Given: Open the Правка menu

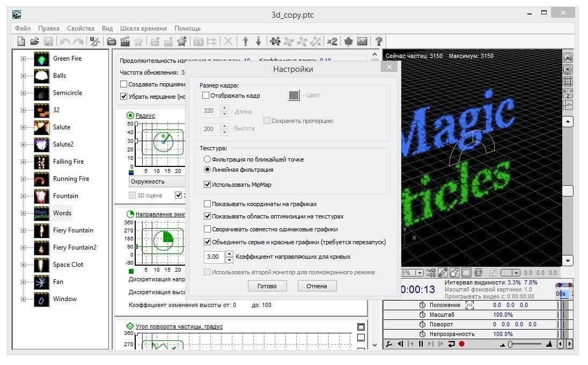Looking at the screenshot, I should click(x=49, y=28).
